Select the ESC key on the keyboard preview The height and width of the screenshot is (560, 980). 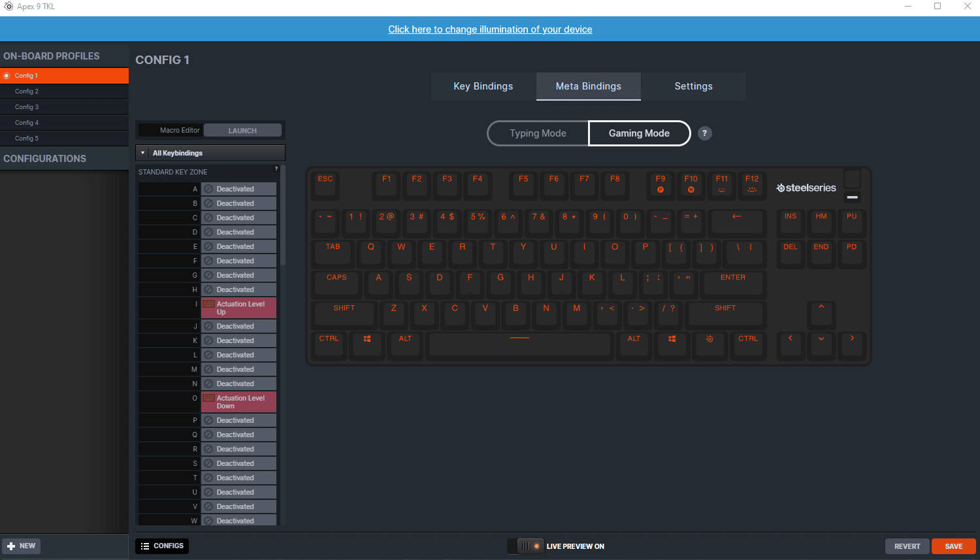tap(325, 185)
